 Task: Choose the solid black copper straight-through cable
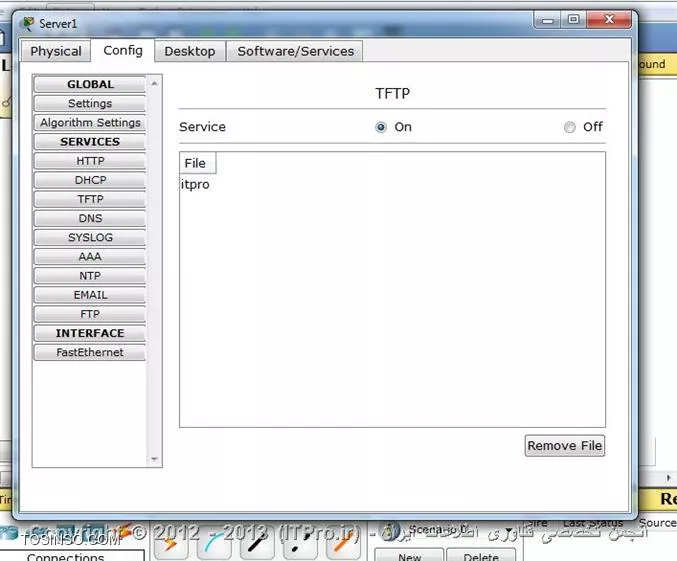(x=257, y=544)
